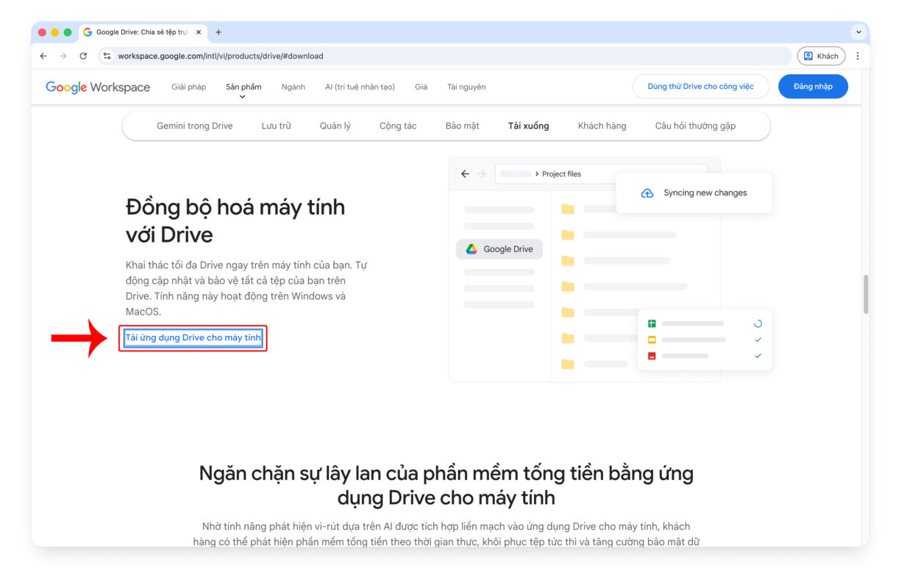Open Chrome's three-dot menu
The width and height of the screenshot is (901, 588).
(857, 56)
